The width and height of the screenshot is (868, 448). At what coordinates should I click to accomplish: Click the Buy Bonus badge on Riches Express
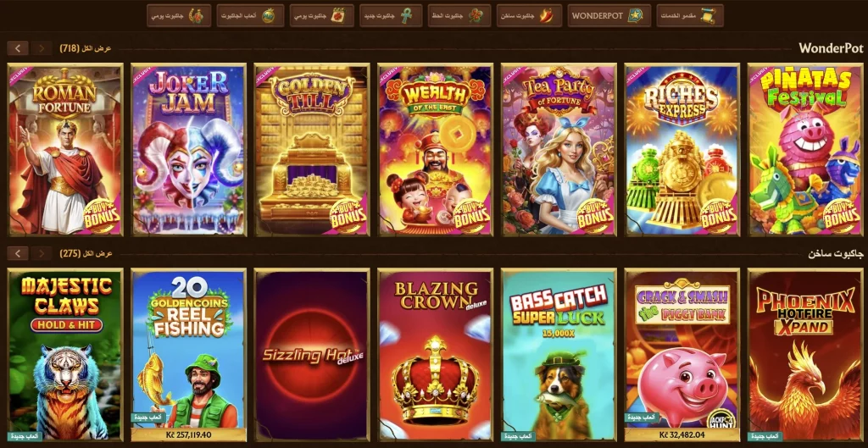coord(718,216)
